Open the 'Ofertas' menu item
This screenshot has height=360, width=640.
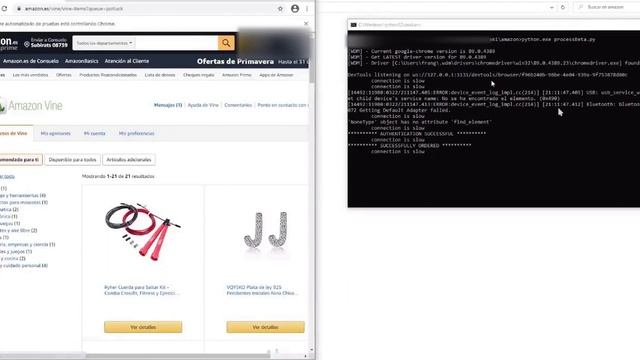coord(64,75)
